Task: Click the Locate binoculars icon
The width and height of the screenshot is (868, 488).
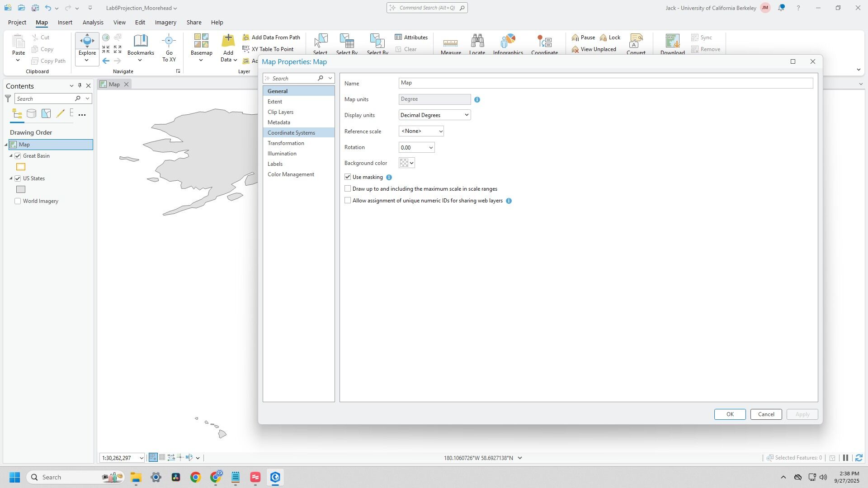Action: pos(477,42)
